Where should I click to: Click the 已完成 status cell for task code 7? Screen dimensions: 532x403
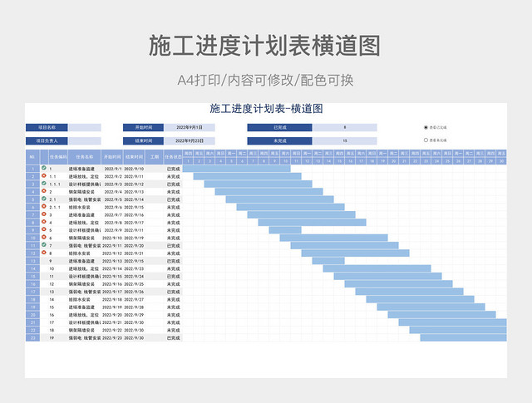[x=174, y=246]
